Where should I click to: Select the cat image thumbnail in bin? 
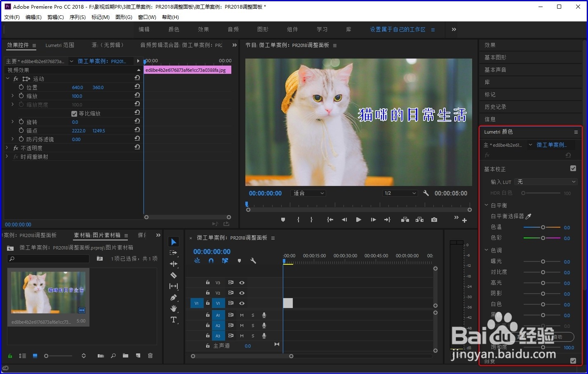(x=48, y=292)
